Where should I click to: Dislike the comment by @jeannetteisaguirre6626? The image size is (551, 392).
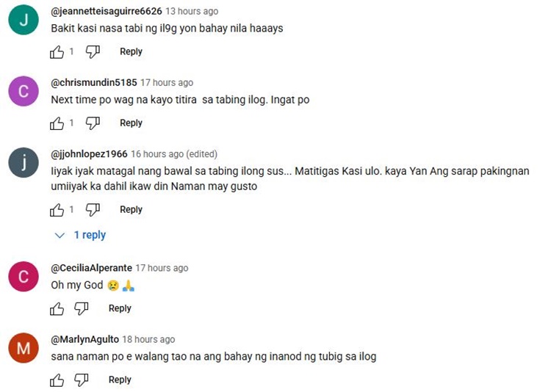tap(93, 52)
